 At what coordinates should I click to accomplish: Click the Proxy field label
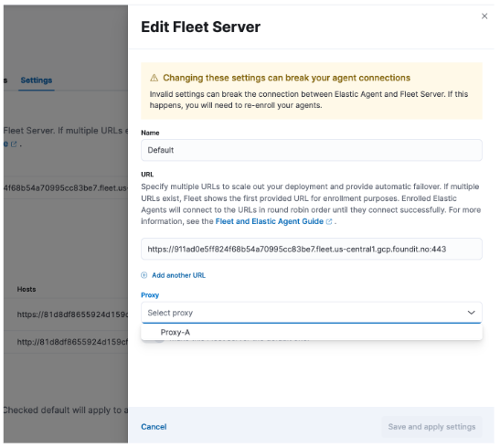150,295
